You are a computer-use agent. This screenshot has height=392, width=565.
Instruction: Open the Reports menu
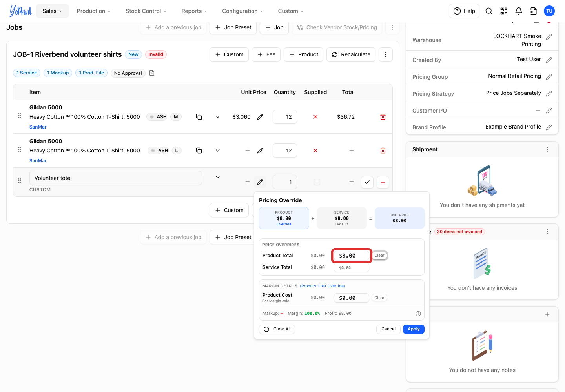click(x=194, y=11)
